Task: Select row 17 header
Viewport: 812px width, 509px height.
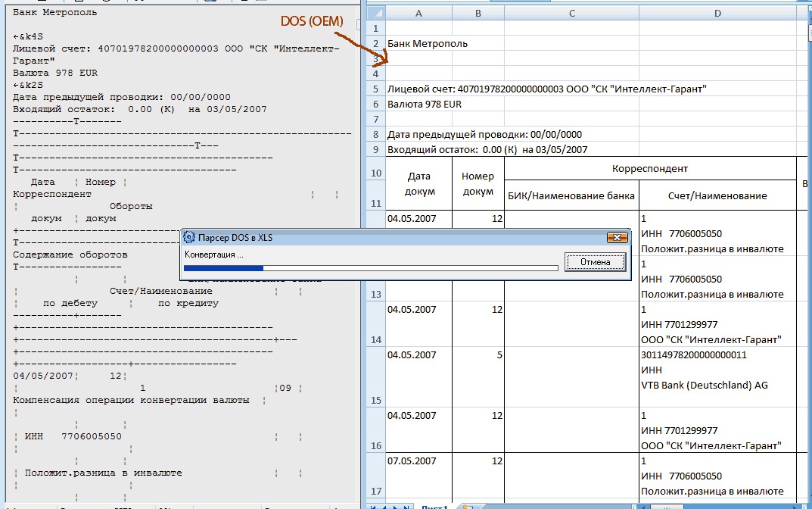Action: click(376, 476)
